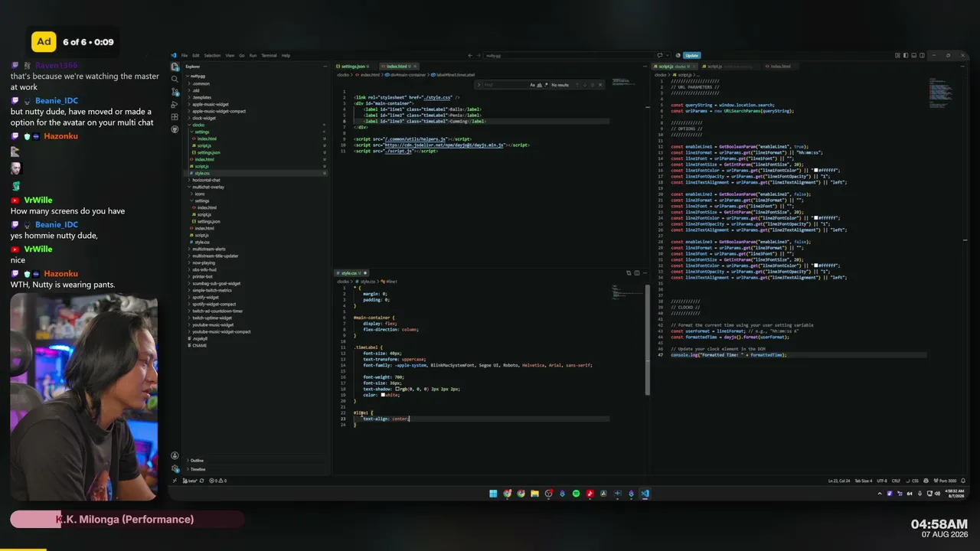The image size is (980, 551).
Task: Change CSS language mode in status bar
Action: coord(915,481)
